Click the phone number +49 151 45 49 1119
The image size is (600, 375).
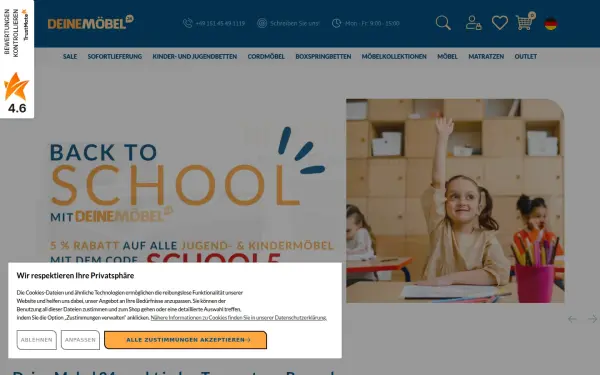(x=220, y=23)
